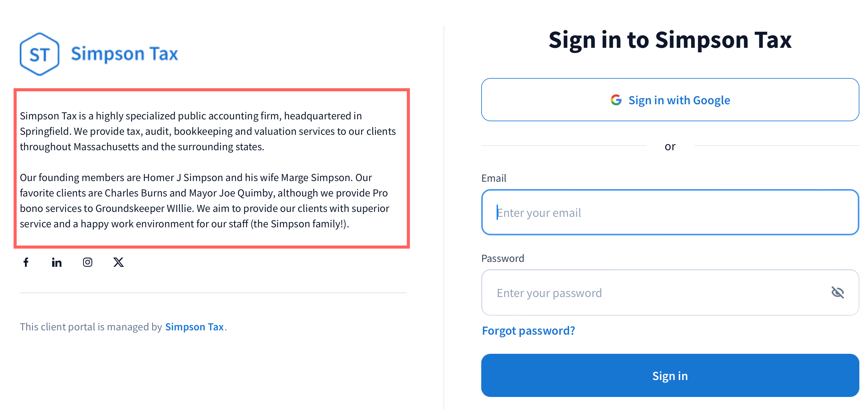
Task: Open the X (Twitter) social icon
Action: (x=118, y=262)
